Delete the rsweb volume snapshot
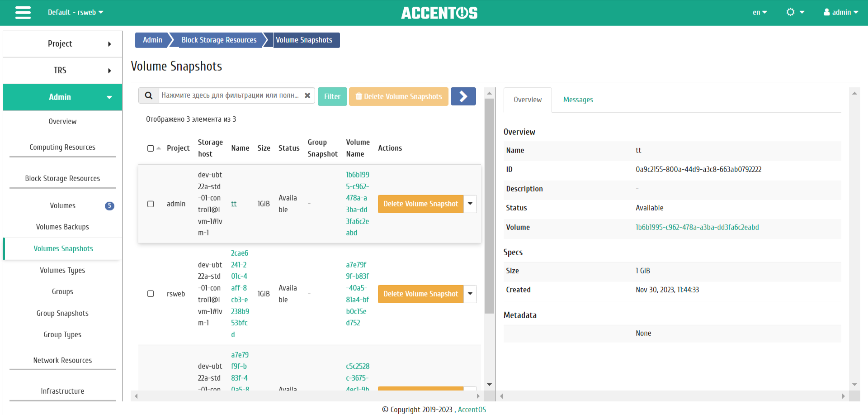 click(x=420, y=294)
